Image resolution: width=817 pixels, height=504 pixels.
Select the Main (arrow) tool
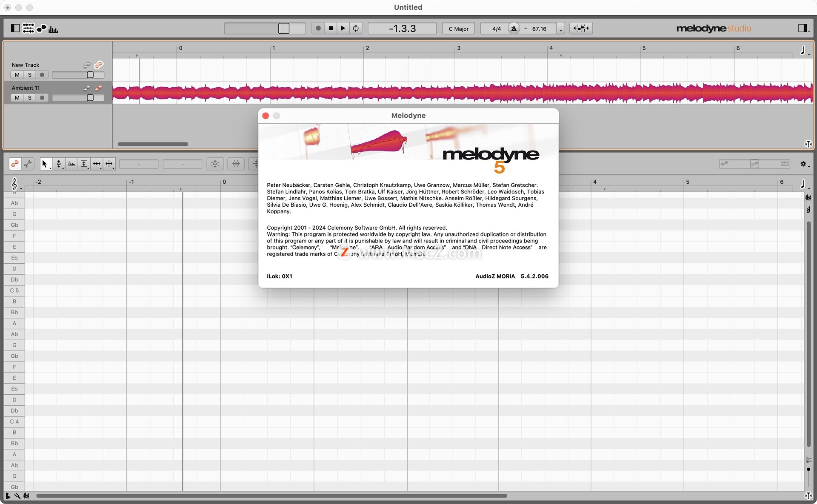pos(46,164)
